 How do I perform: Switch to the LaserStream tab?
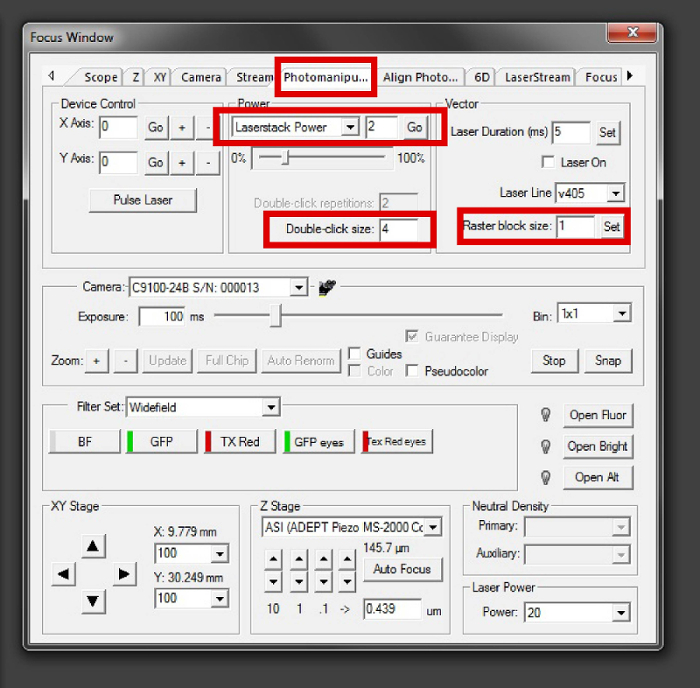(537, 77)
